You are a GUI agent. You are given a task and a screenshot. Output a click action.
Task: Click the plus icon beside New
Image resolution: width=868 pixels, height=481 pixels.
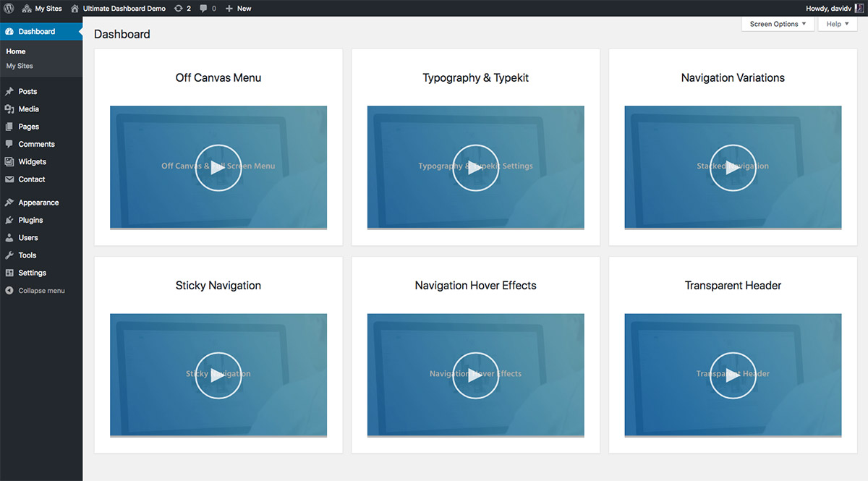pyautogui.click(x=229, y=8)
